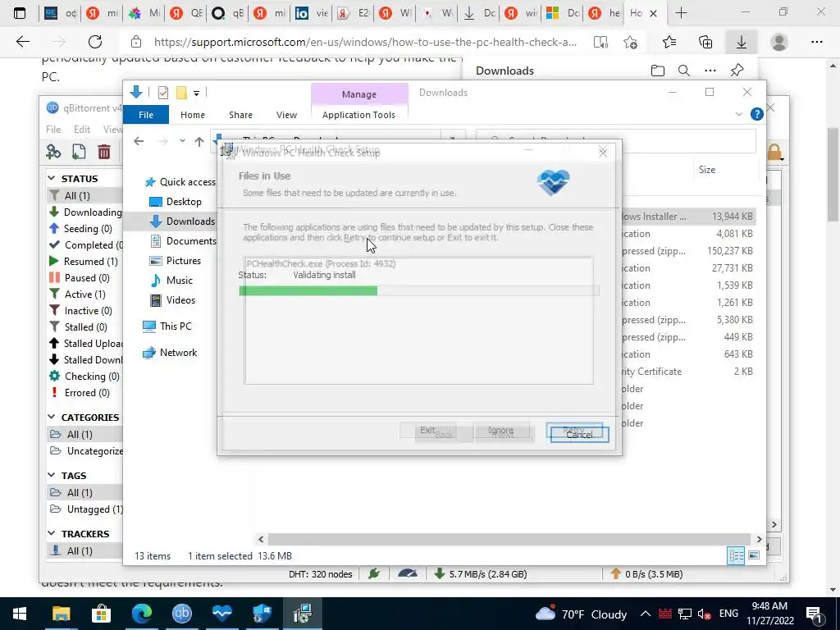840x630 pixels.
Task: Pin the Edge Downloads panel
Action: pos(737,71)
